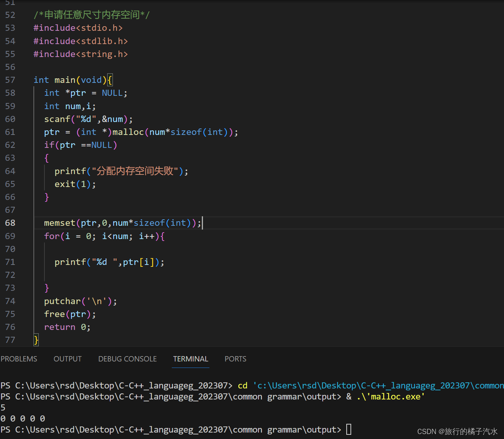Click the terminal input value '5'
504x439 pixels.
tap(3, 407)
